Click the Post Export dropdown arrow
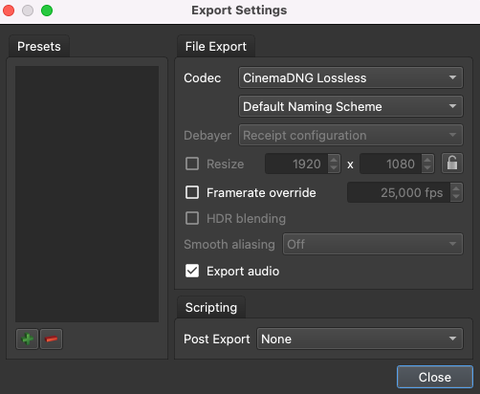Screen dimensions: 480x394 (x=452, y=339)
